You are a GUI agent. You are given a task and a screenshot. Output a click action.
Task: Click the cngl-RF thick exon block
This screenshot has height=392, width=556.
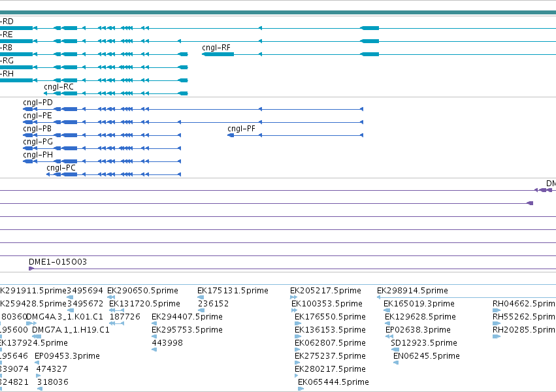(x=218, y=54)
